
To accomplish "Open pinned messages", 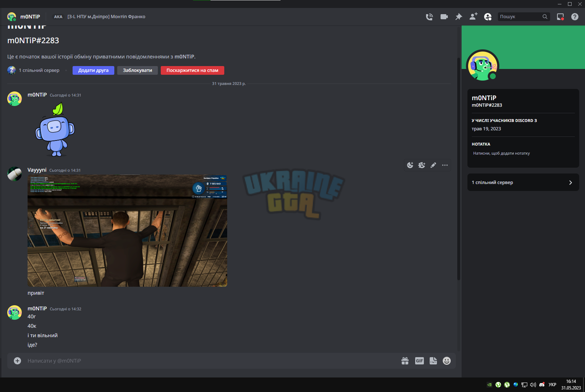I will [x=459, y=17].
